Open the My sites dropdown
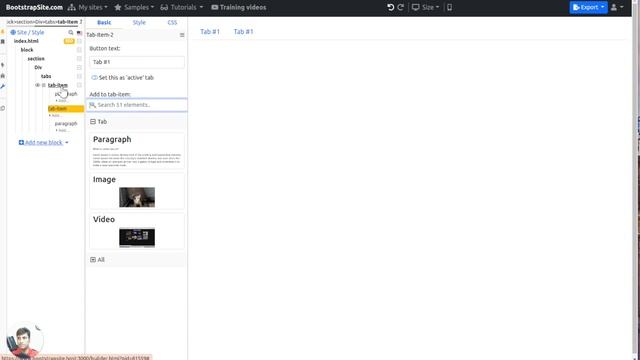 [x=88, y=7]
